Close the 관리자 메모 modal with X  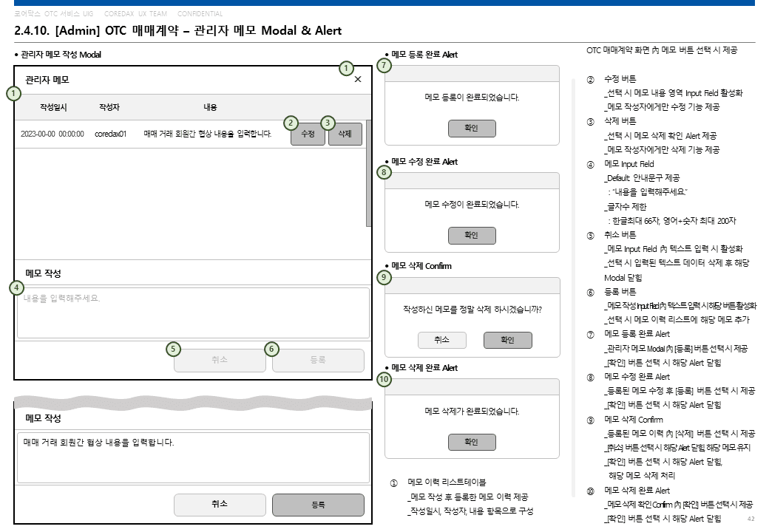click(358, 79)
